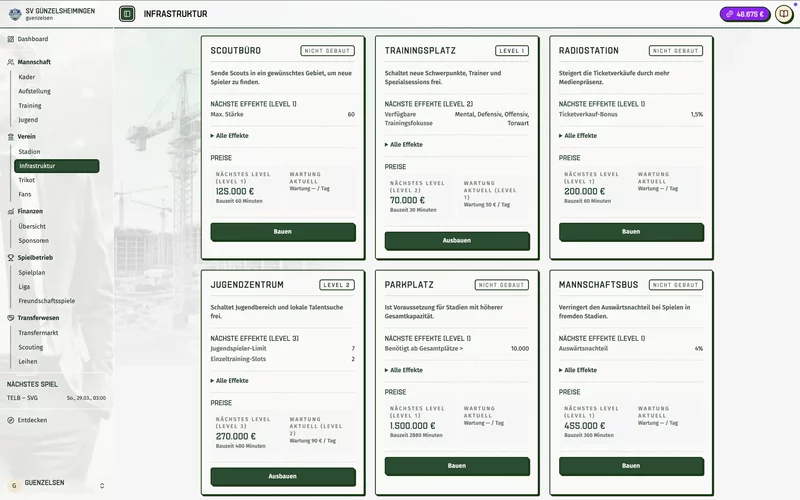This screenshot has height=500, width=800.
Task: Open Dashboard via its grid icon
Action: tap(10, 39)
